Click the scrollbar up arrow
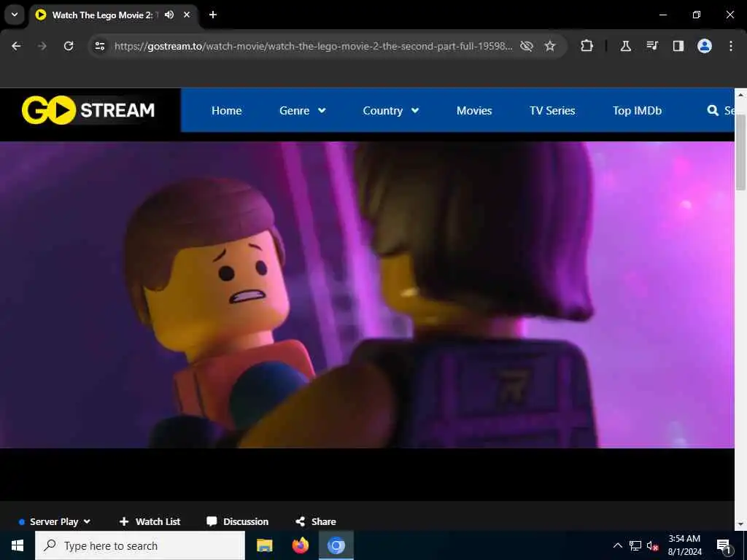The height and width of the screenshot is (560, 747). [740, 95]
